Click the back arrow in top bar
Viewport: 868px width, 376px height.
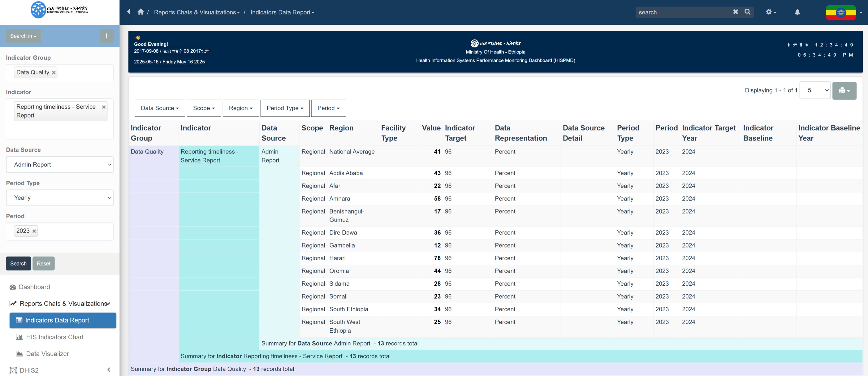(x=129, y=12)
